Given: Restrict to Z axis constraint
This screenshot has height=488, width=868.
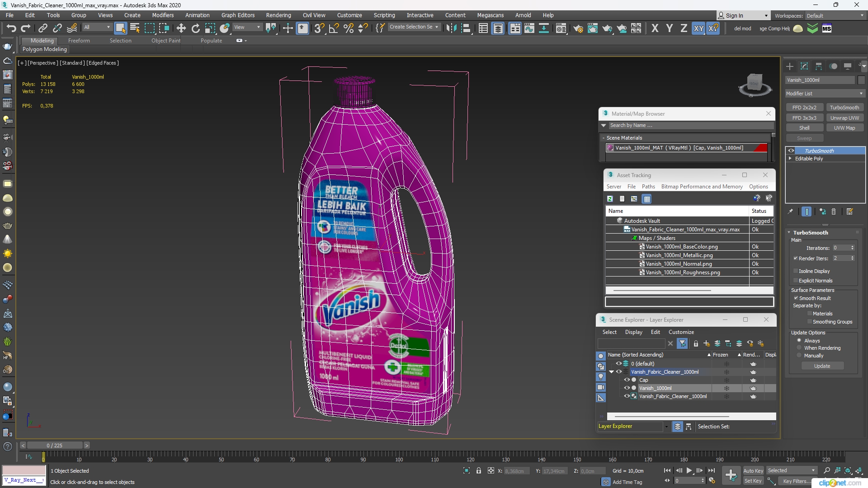Looking at the screenshot, I should tap(684, 28).
